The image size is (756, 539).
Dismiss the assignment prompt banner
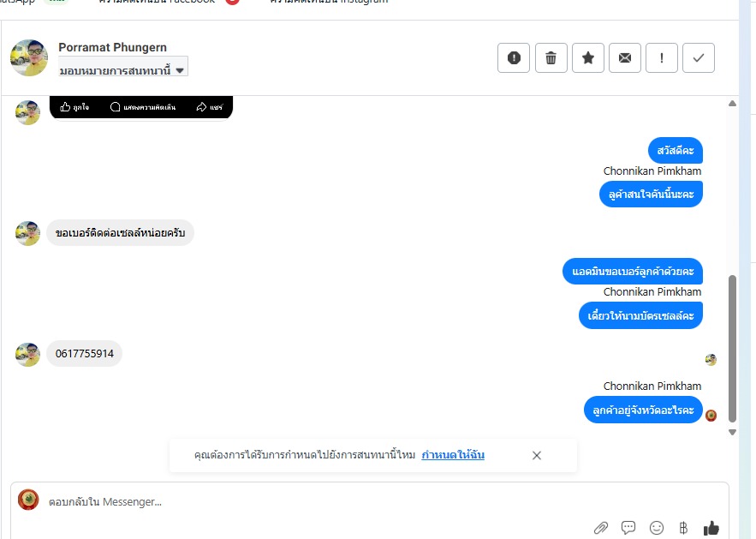click(x=537, y=455)
